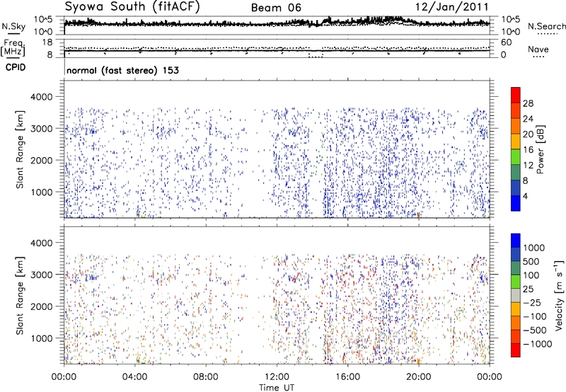This screenshot has height=392, width=566.
Task: Click the '60' Nave axis value
Action: [506, 42]
